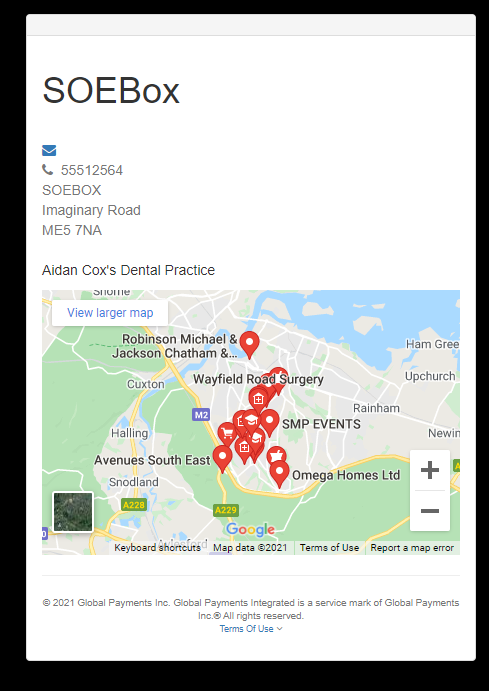Image resolution: width=489 pixels, height=691 pixels.
Task: Click the pharmacy mortar map marker
Action: (277, 454)
